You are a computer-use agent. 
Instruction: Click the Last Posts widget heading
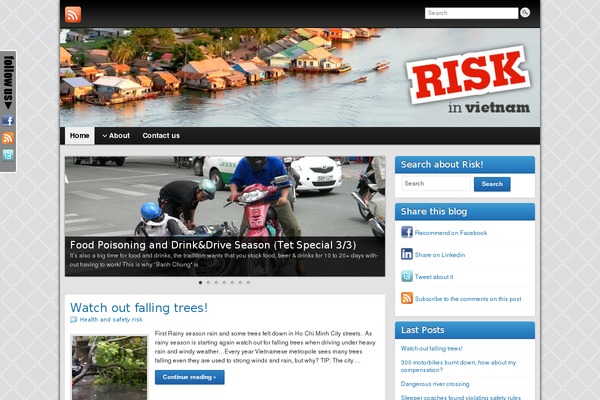coord(422,330)
